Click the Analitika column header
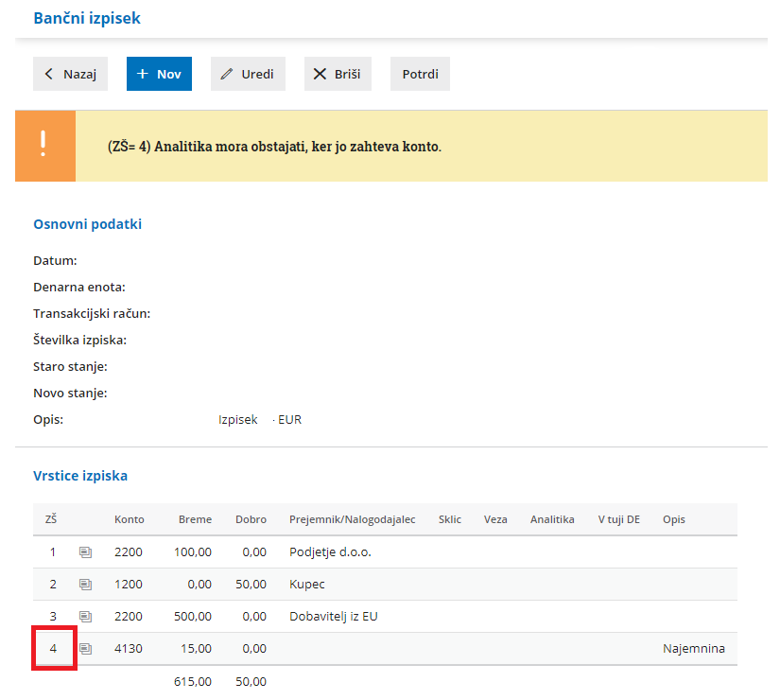 [552, 519]
